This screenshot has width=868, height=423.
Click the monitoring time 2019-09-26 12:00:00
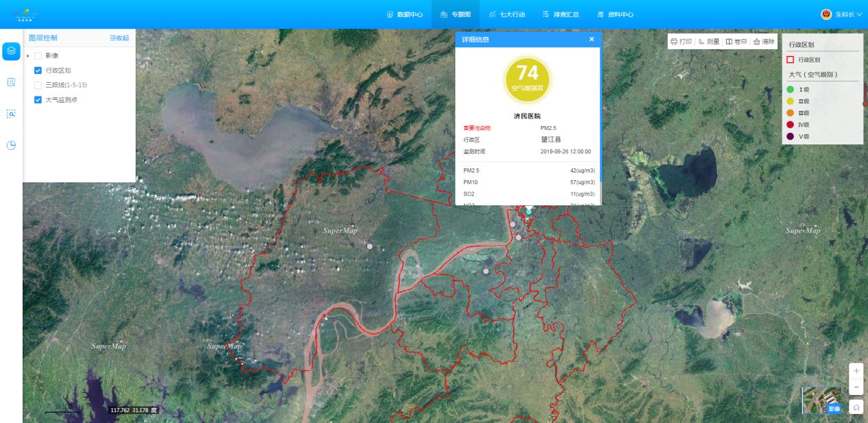click(566, 151)
